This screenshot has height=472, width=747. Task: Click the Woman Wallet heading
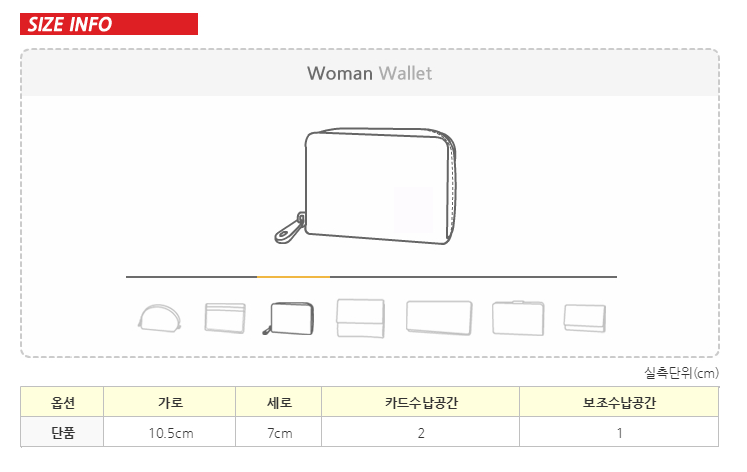coord(370,73)
